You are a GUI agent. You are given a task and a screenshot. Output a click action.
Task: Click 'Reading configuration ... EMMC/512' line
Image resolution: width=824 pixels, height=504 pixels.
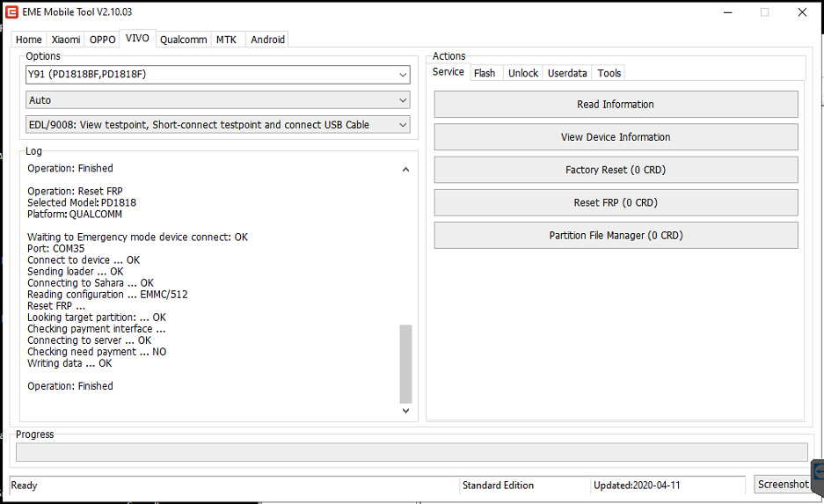click(x=107, y=295)
